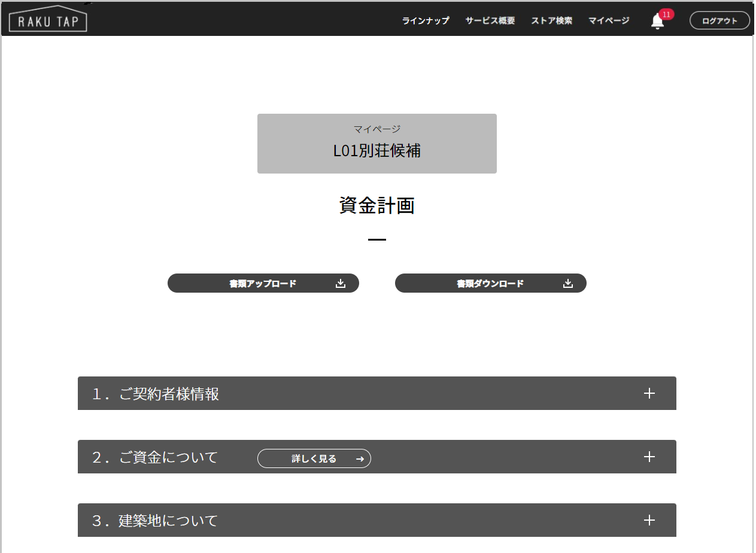Open ストア検索 from the top navigation

tap(551, 21)
